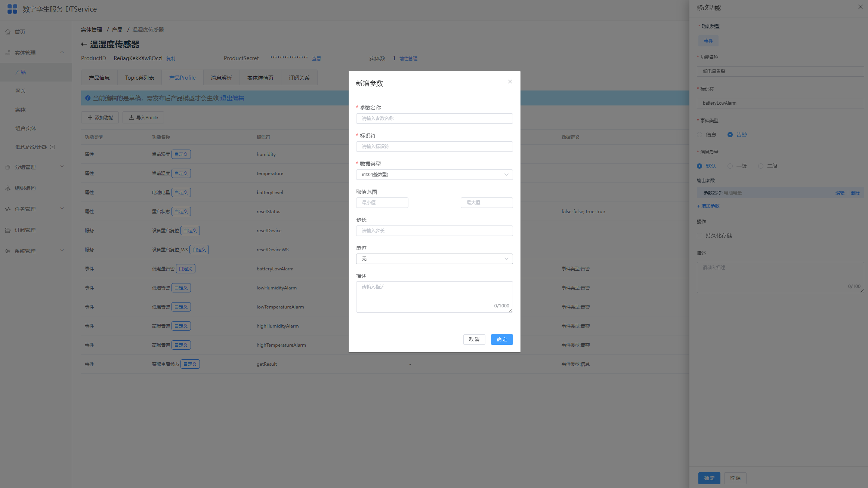Open 首页 from the home icon
This screenshot has height=488, width=868.
pos(8,32)
